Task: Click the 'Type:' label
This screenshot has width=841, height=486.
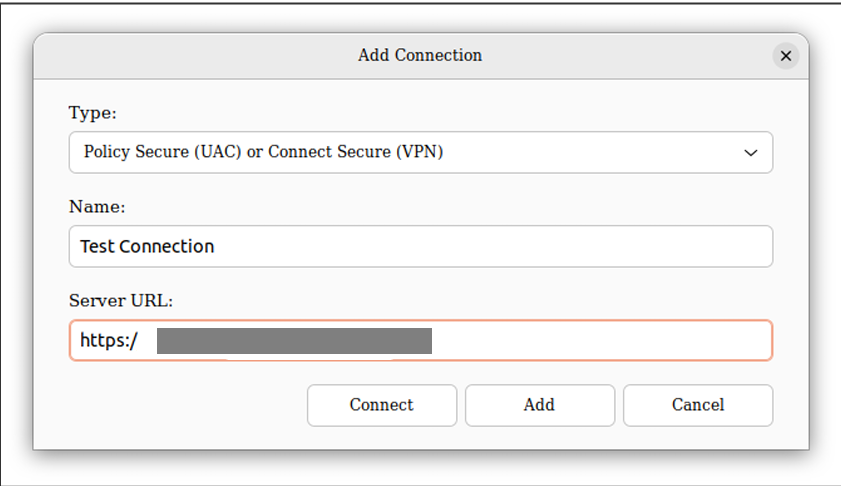Action: [91, 113]
